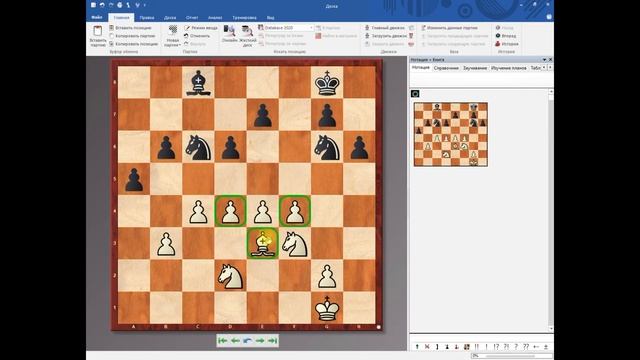
Task: Open Жесткий диск search
Action: (247, 36)
